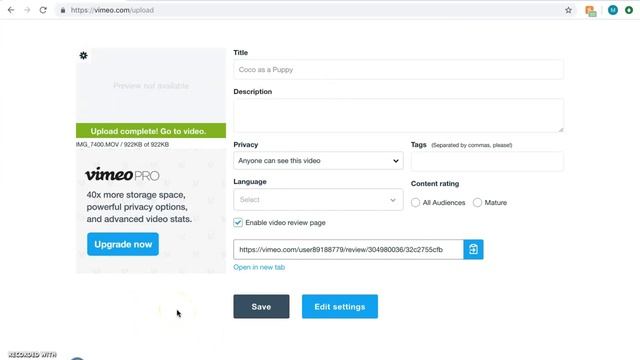640x360 pixels.
Task: Follow the 'Open in new tab' link
Action: point(259,267)
